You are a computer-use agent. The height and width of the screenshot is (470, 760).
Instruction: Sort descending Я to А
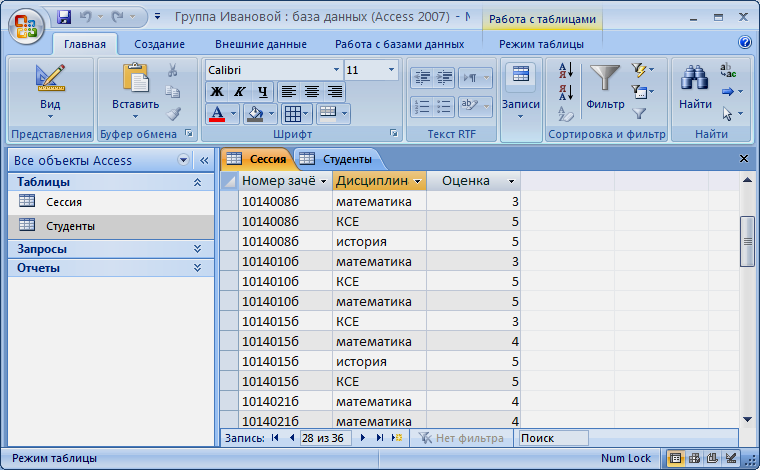point(566,92)
